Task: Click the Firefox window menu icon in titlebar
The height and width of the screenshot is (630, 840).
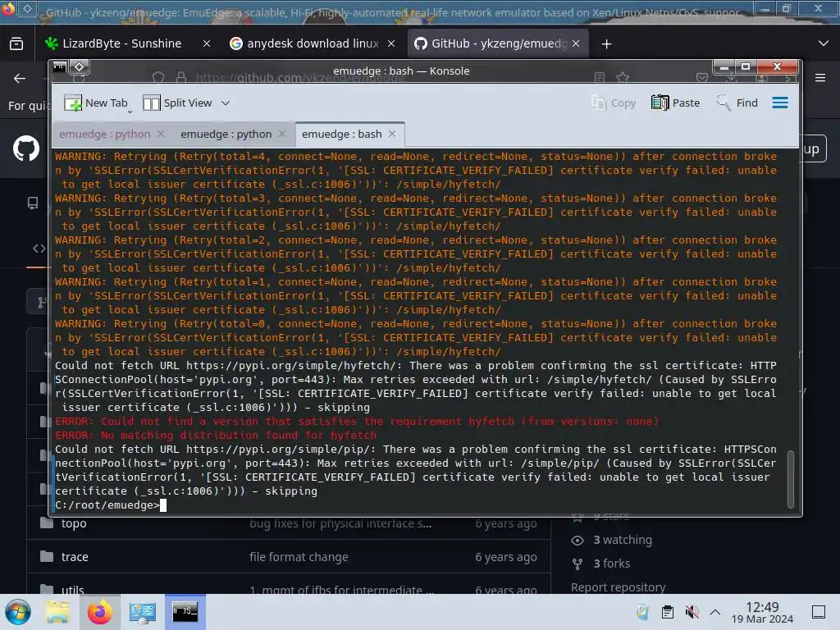Action: (7, 8)
